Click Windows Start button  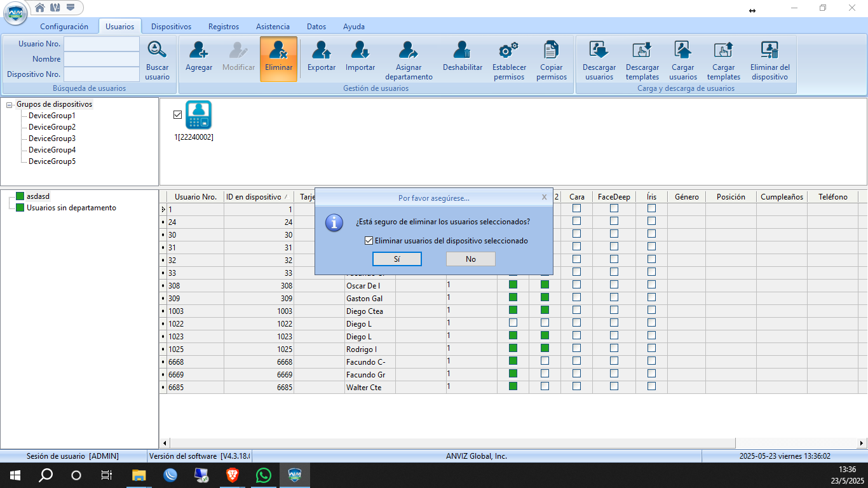point(15,475)
